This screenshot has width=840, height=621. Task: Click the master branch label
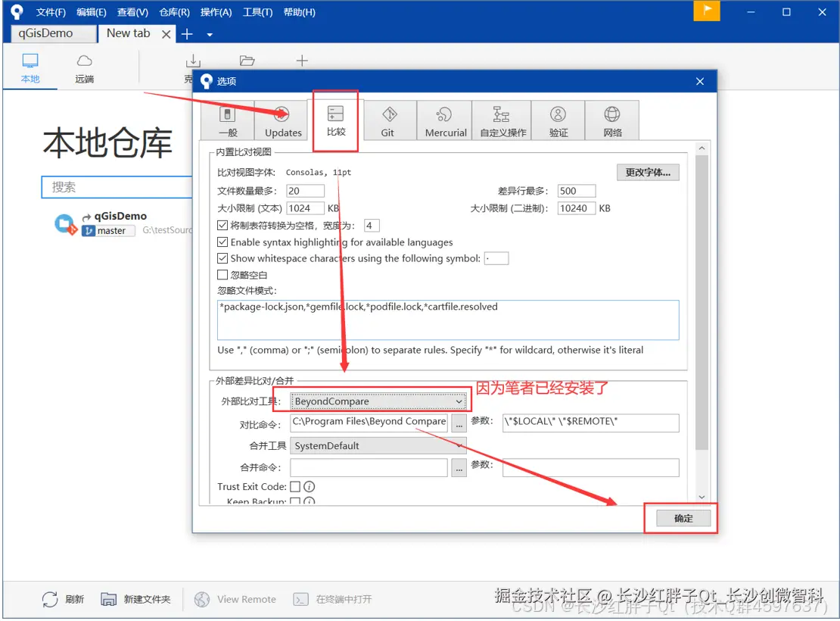109,230
